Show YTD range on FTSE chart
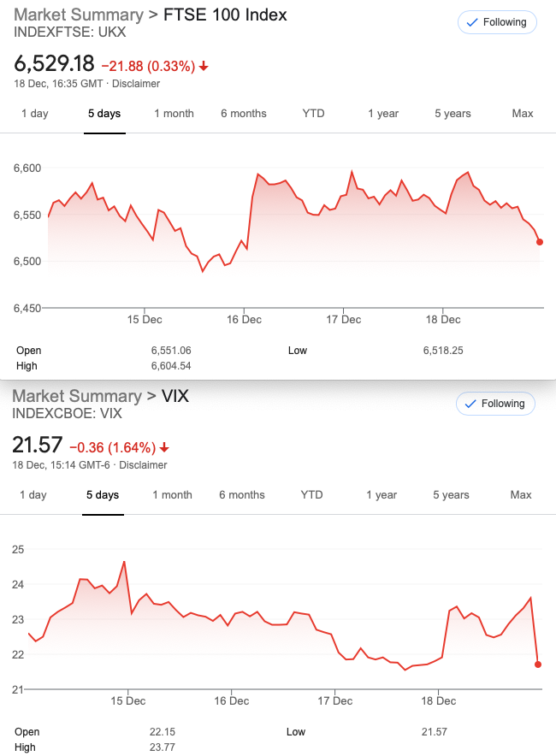 coord(313,114)
